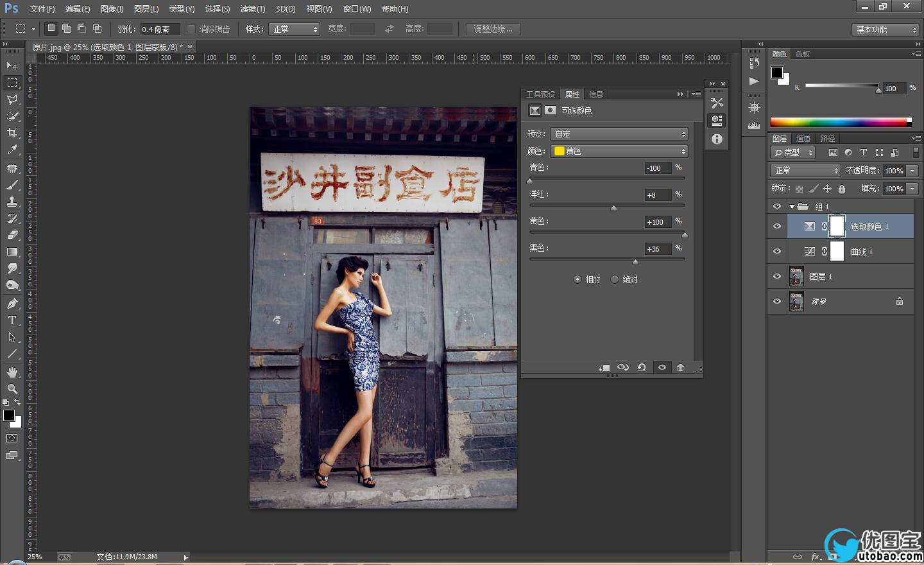Select the Horizontal Type tool
This screenshot has width=924, height=565.
(x=12, y=320)
